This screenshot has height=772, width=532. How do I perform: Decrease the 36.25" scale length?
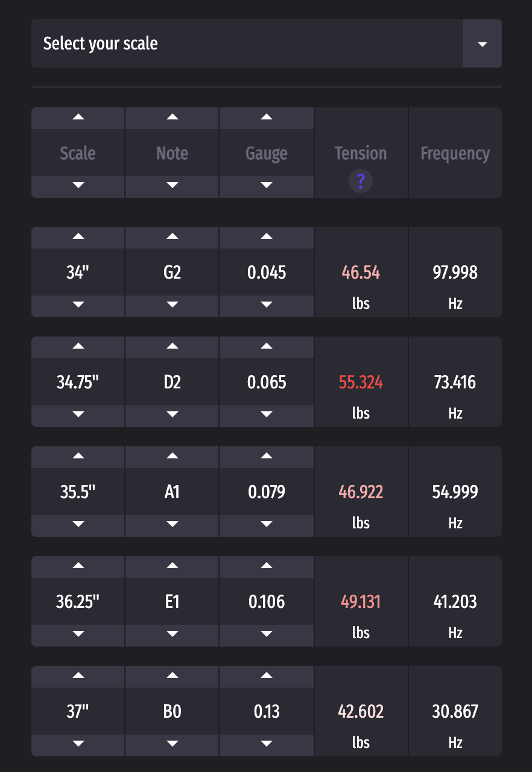tap(78, 635)
